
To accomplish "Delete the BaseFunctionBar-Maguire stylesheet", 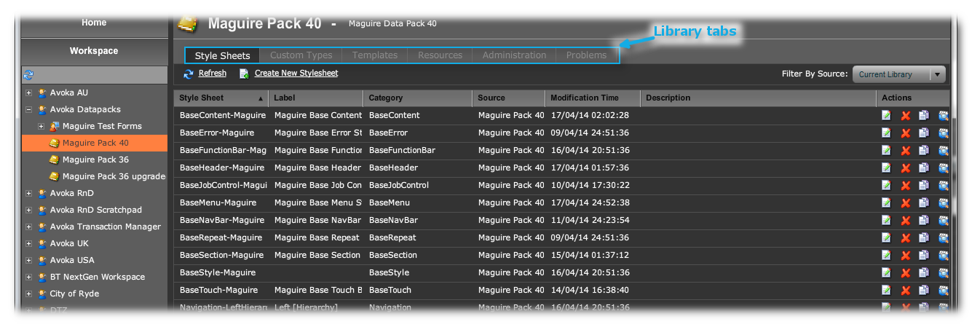I will (906, 150).
